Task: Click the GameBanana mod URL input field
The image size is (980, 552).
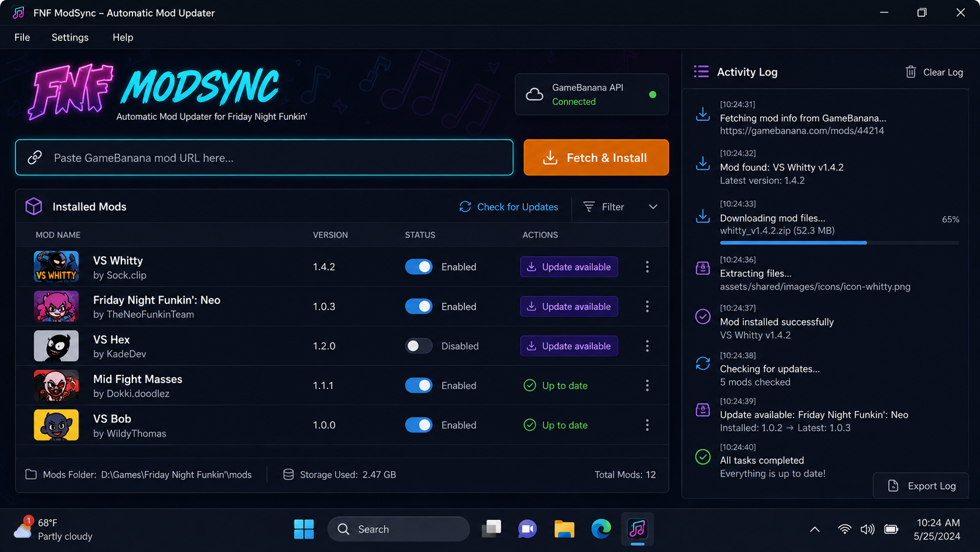Action: pos(264,157)
